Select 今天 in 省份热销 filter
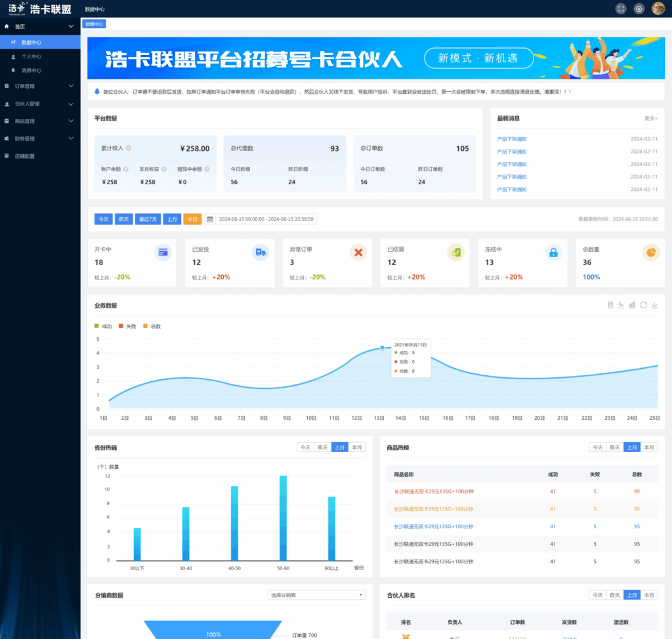The image size is (672, 639). [306, 447]
